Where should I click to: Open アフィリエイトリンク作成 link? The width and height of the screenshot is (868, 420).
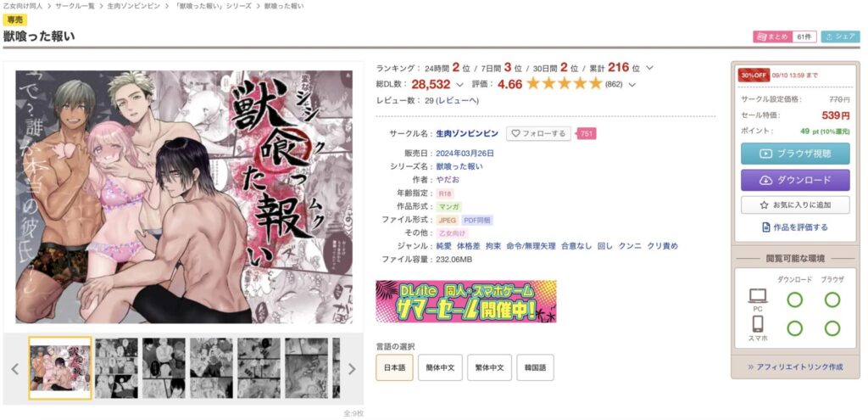point(795,367)
